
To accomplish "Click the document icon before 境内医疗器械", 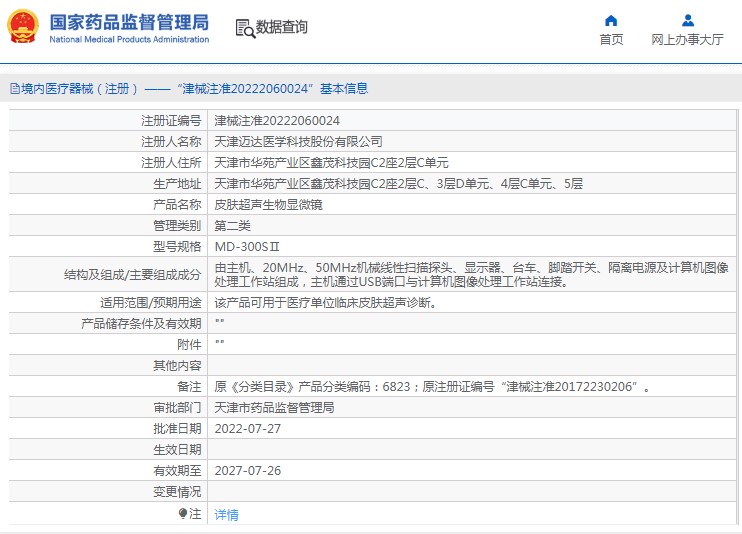I will tap(15, 89).
